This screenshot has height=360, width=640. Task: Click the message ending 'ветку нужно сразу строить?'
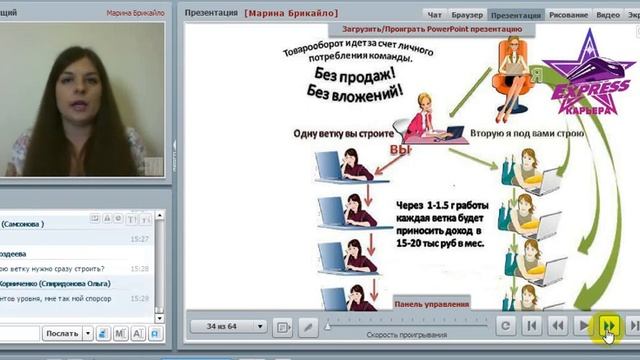click(x=52, y=269)
